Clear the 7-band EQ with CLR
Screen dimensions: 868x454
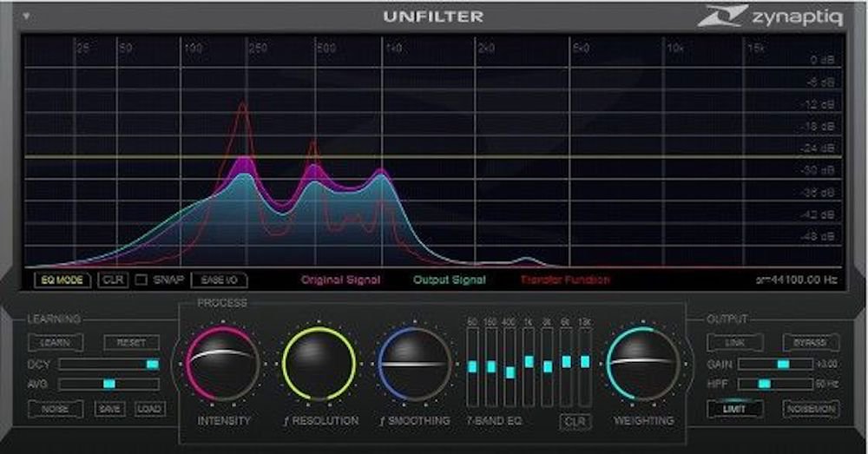pyautogui.click(x=573, y=422)
